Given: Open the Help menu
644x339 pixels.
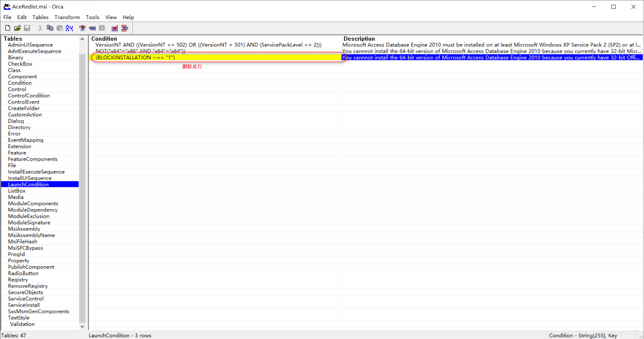Looking at the screenshot, I should [x=128, y=17].
